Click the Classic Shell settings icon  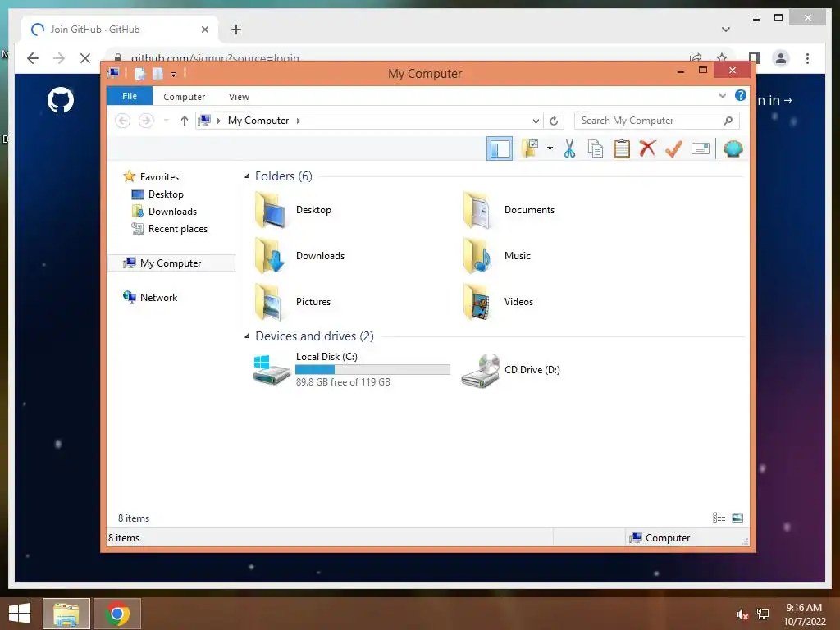733,148
